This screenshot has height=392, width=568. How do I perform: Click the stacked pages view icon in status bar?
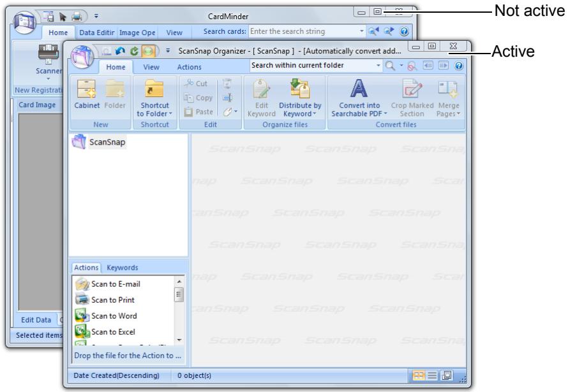pyautogui.click(x=447, y=375)
